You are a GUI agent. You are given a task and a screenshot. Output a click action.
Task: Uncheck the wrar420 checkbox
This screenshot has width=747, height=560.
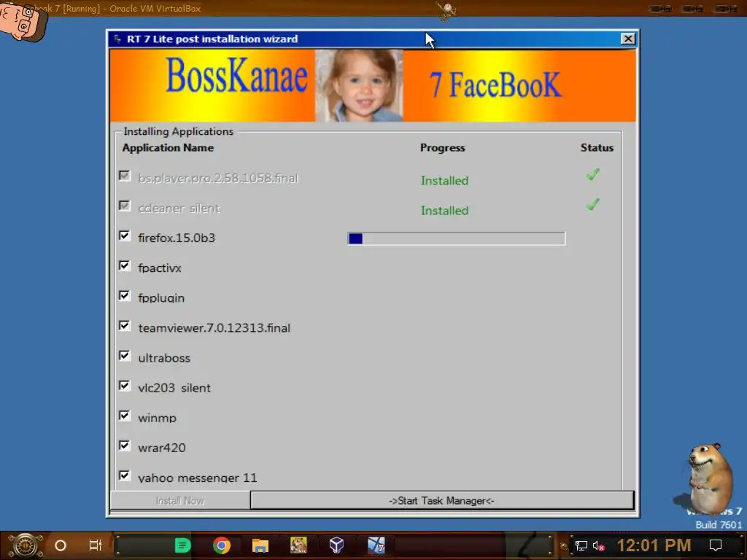tap(124, 446)
